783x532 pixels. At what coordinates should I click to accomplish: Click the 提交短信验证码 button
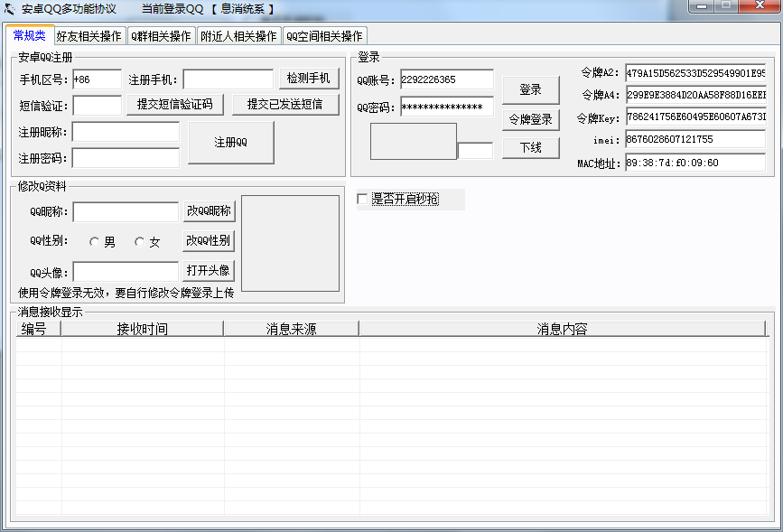(175, 105)
